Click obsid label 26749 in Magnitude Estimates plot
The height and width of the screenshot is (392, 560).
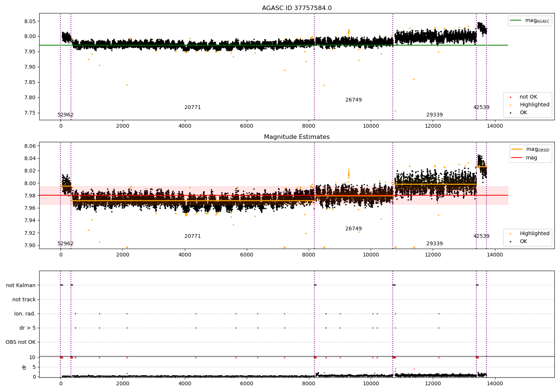pyautogui.click(x=354, y=229)
